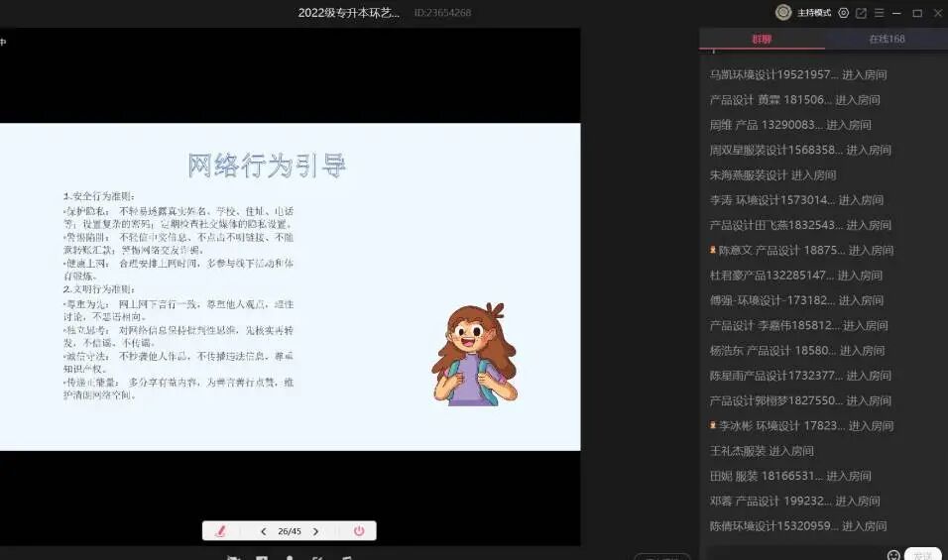This screenshot has width=948, height=560.
Task: Click the badge icon beside 陈意文
Action: [x=713, y=250]
